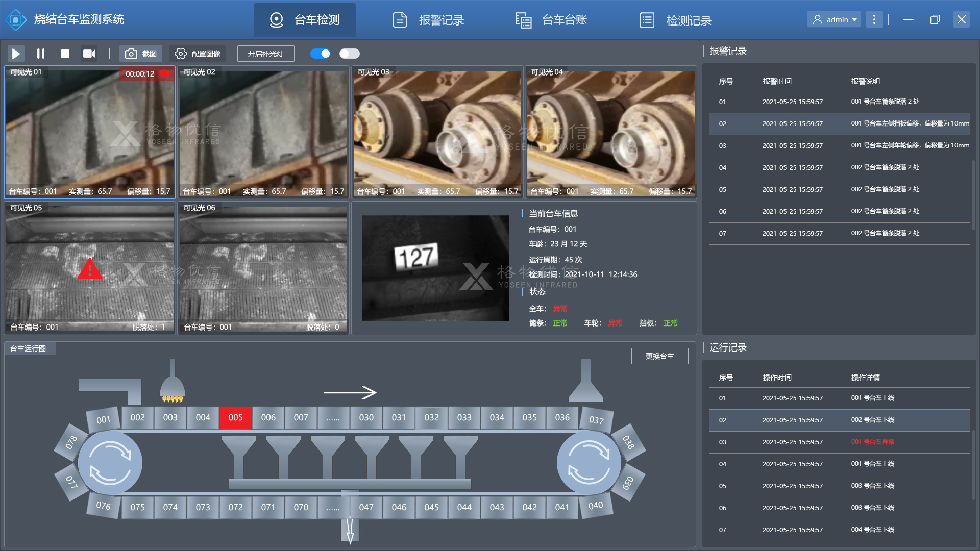The height and width of the screenshot is (551, 980).
Task: Click the video camera record icon
Action: coord(89,54)
